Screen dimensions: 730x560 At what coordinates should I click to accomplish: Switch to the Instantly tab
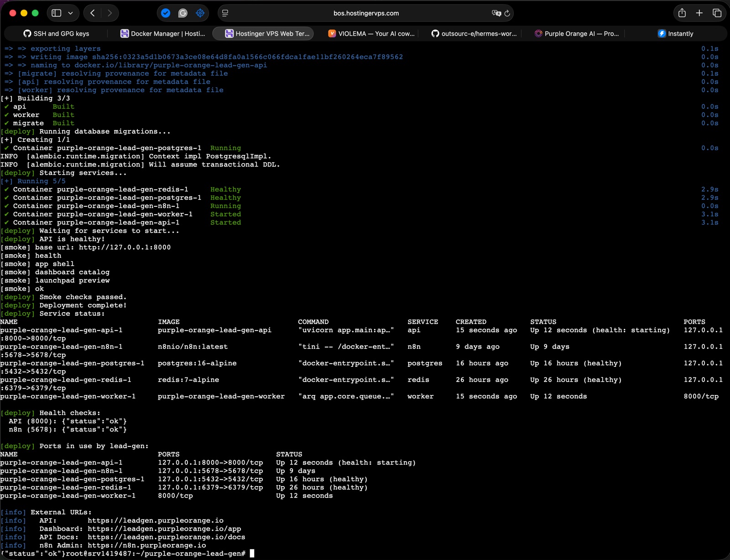(x=675, y=34)
